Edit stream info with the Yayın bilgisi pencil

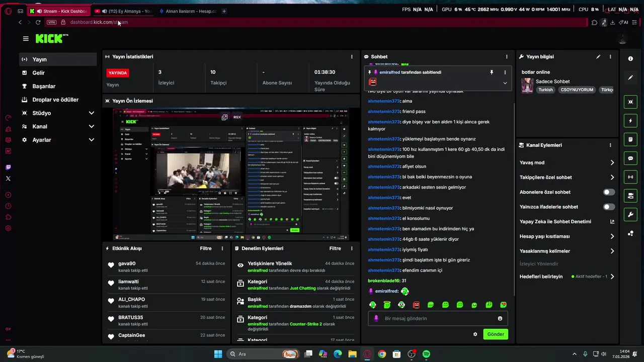pyautogui.click(x=598, y=57)
